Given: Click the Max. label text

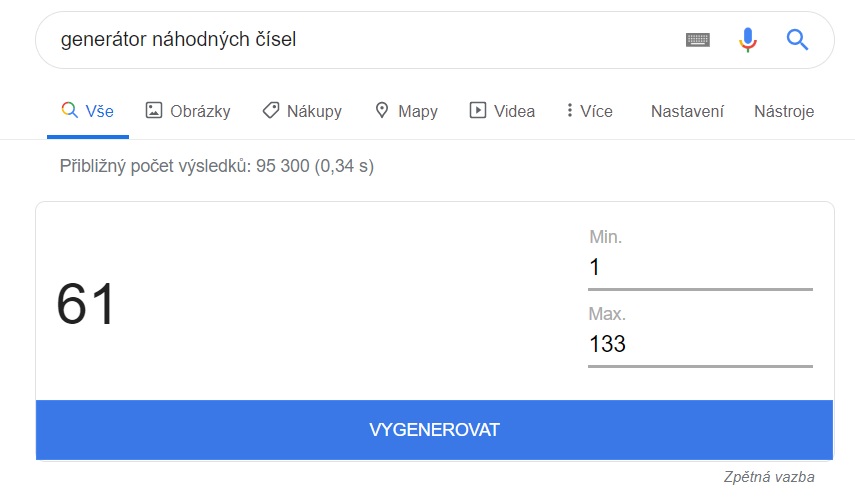Looking at the screenshot, I should [x=607, y=314].
